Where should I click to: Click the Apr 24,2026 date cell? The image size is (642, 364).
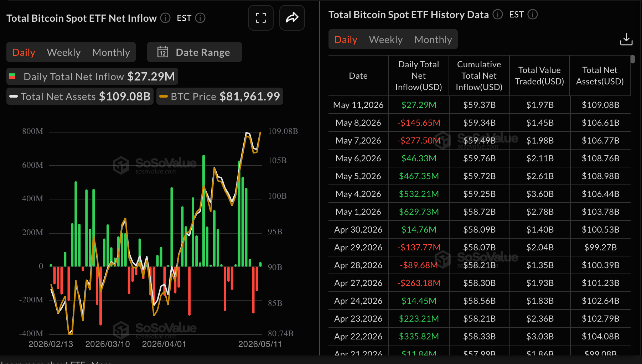click(x=358, y=301)
